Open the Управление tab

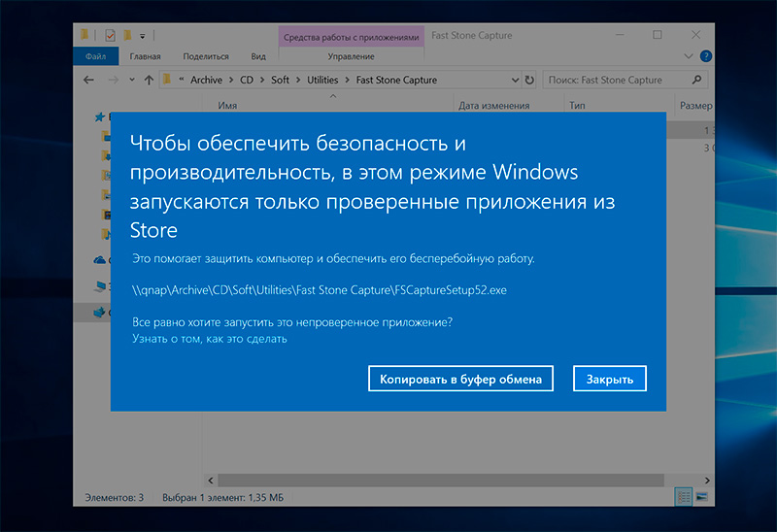(x=351, y=56)
